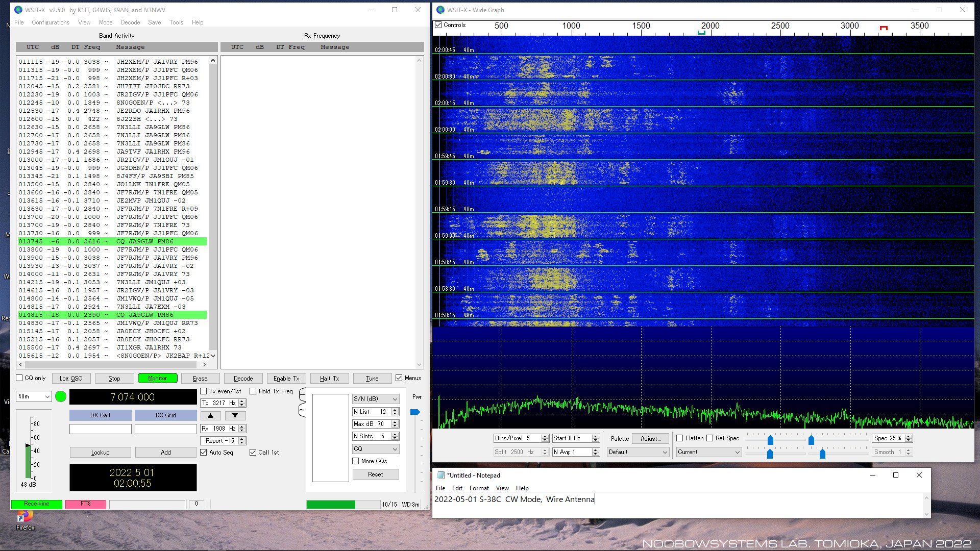Click the Tune button
The height and width of the screenshot is (551, 980).
(x=372, y=378)
